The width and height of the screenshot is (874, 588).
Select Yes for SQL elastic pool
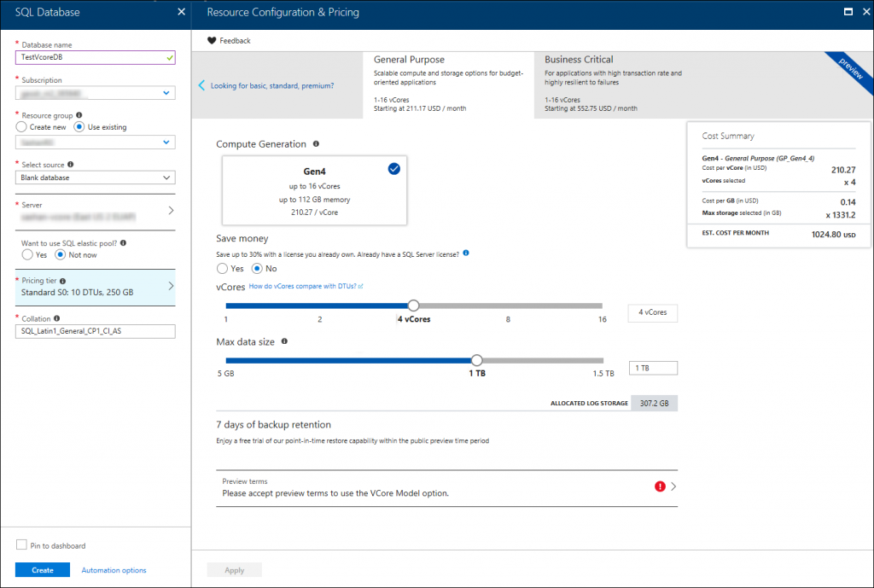[x=27, y=255]
